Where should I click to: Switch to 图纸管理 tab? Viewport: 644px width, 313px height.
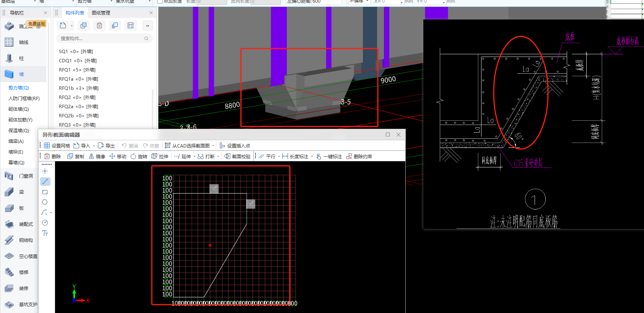[x=101, y=13]
